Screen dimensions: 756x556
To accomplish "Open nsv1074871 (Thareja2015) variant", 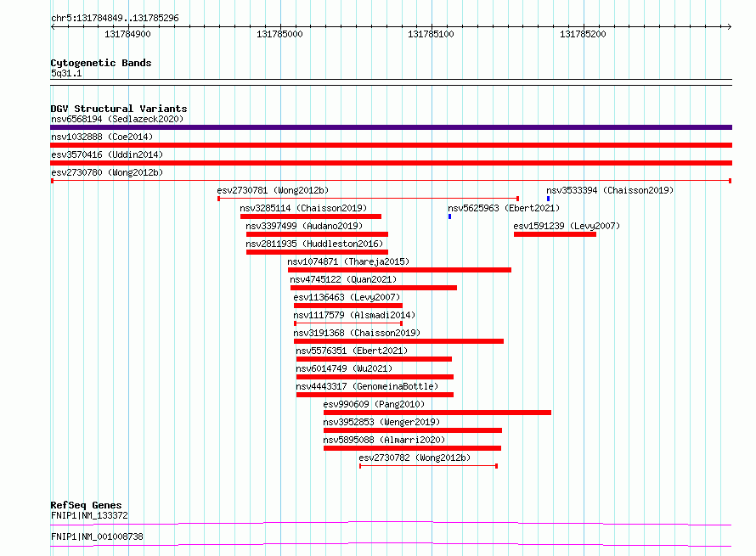I will [348, 261].
